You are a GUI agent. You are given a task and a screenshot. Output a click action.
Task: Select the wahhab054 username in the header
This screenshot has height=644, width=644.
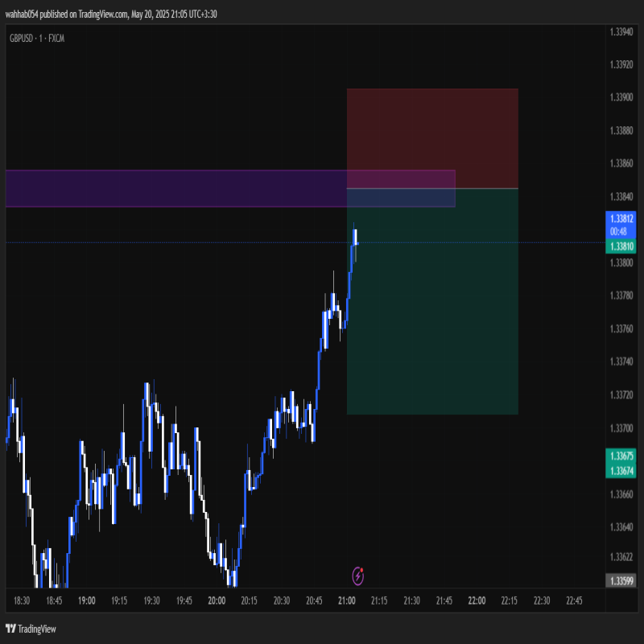[22, 14]
